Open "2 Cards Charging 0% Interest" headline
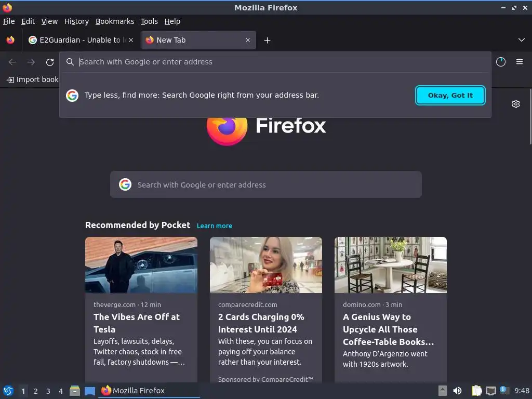The height and width of the screenshot is (399, 532). tap(261, 323)
